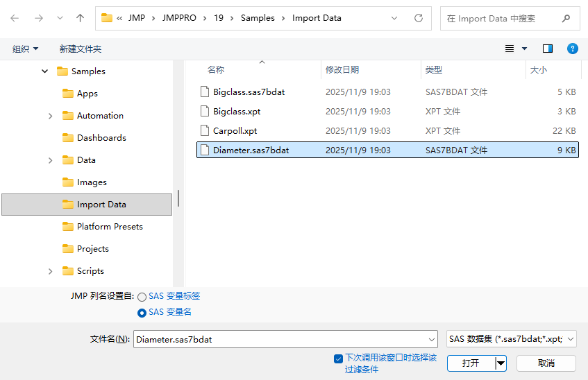Click the Diameter.sas7bdat file icon
This screenshot has height=380, width=588.
click(x=204, y=150)
